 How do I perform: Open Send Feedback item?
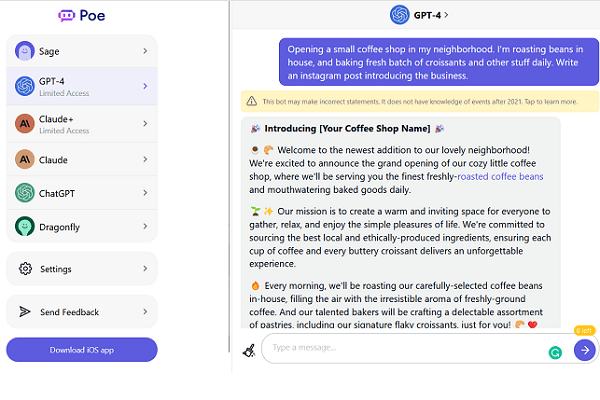click(82, 312)
